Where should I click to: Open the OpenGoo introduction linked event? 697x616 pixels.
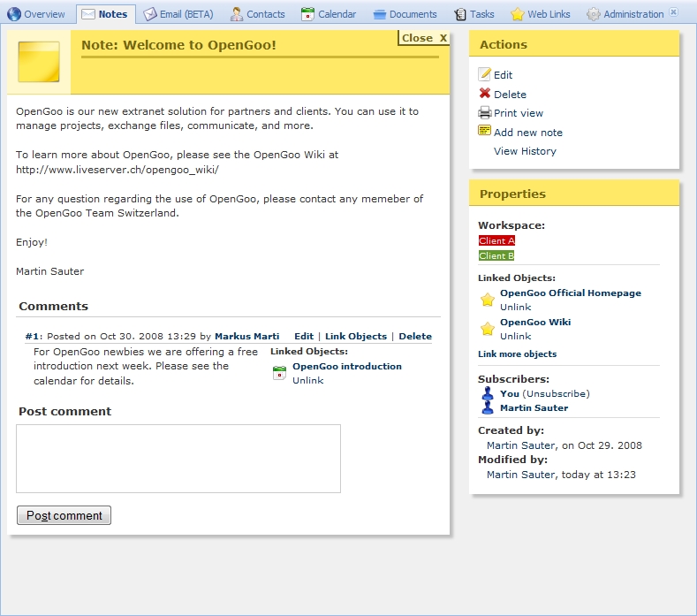(x=346, y=366)
